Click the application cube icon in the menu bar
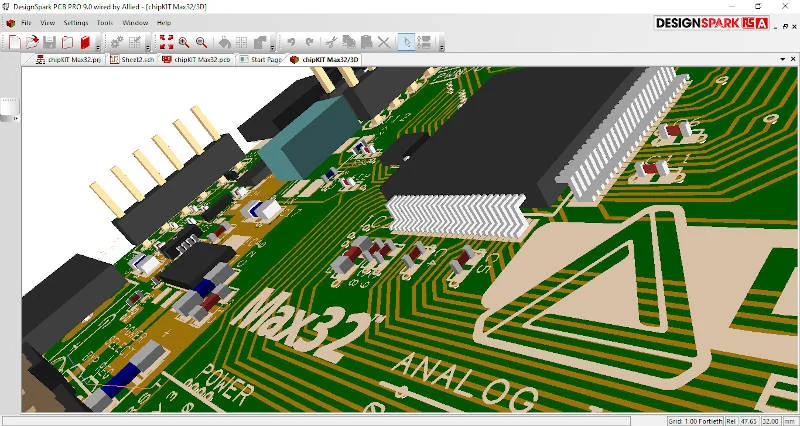800x426 pixels. pos(10,23)
